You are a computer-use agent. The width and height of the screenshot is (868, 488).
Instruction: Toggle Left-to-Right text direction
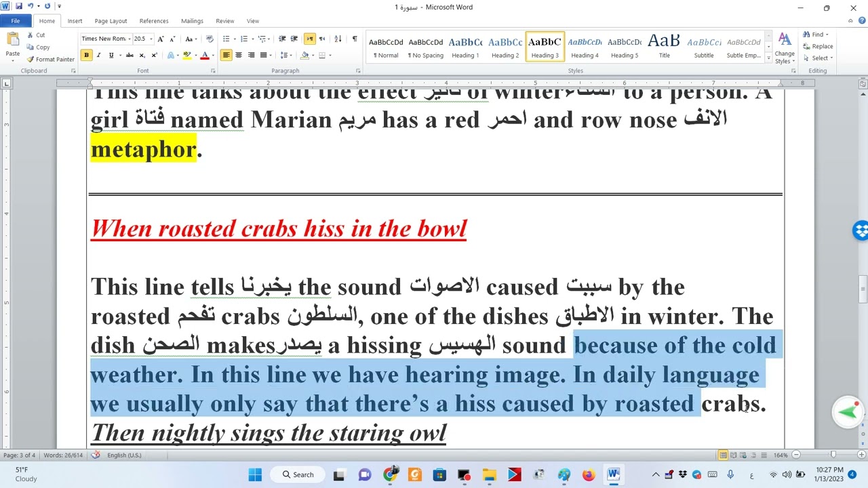click(x=309, y=39)
